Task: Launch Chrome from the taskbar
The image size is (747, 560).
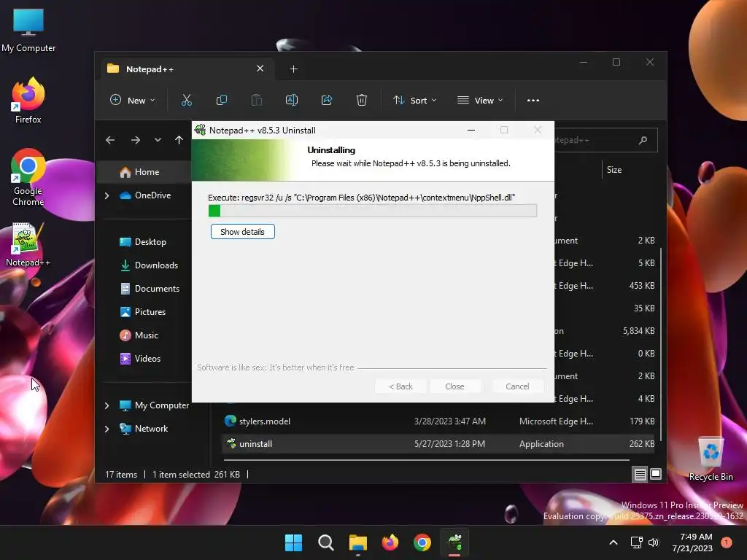Action: pyautogui.click(x=422, y=542)
